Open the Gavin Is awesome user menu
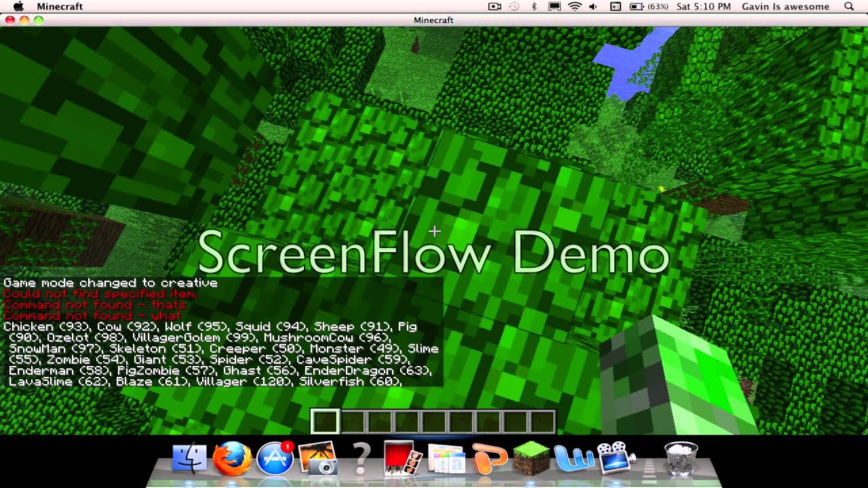Viewport: 868px width, 488px height. [x=785, y=6]
